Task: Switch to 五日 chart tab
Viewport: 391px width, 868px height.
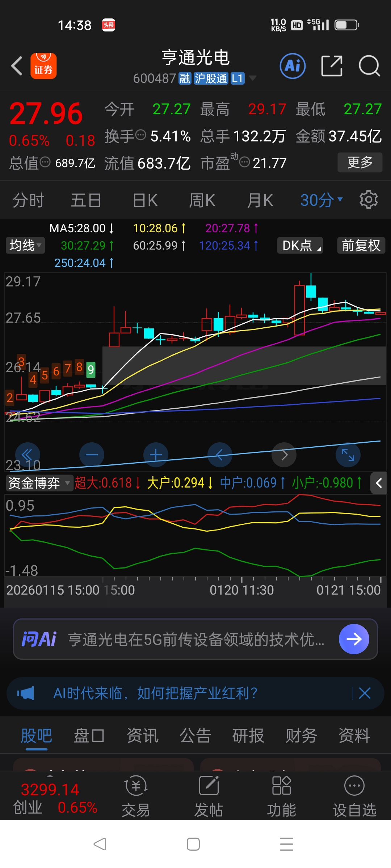Action: pos(86,200)
